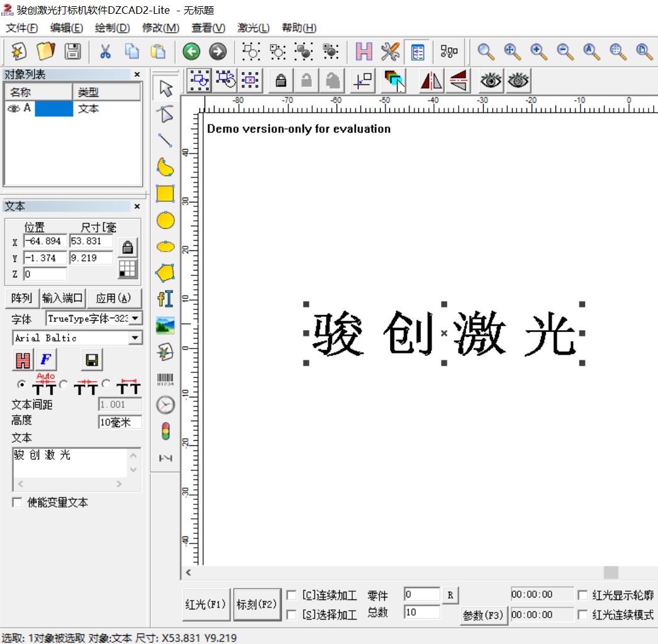Screen dimensions: 658x644
Task: Copy the selected object
Action: tap(131, 52)
